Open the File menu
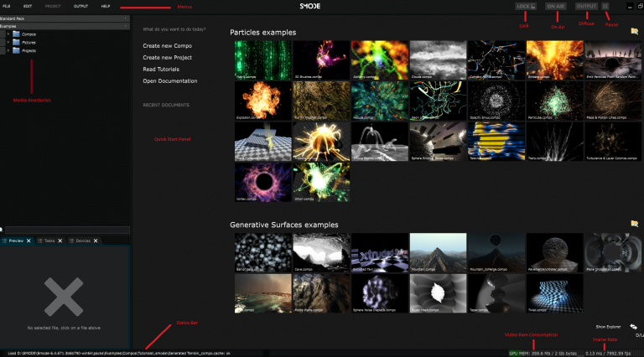The image size is (644, 357). click(7, 6)
